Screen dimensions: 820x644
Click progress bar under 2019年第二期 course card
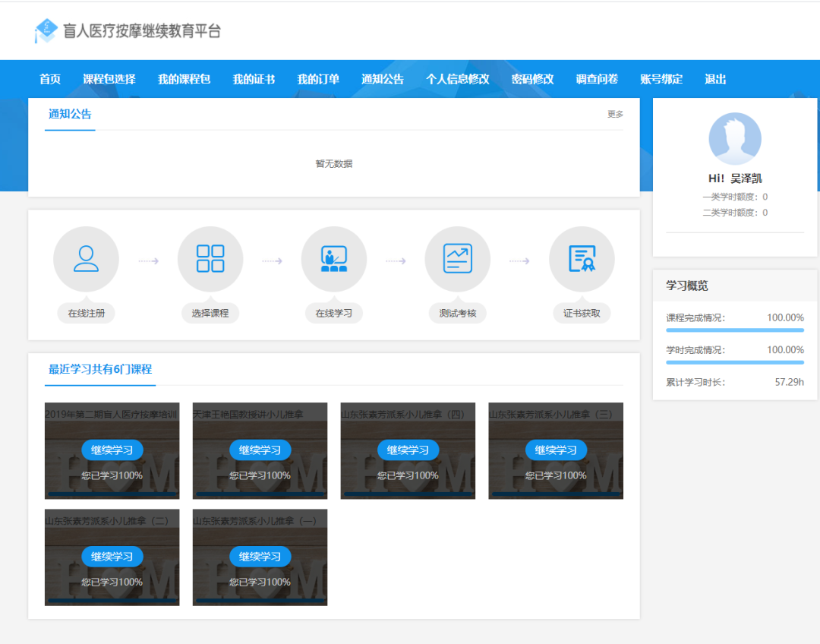(x=112, y=494)
